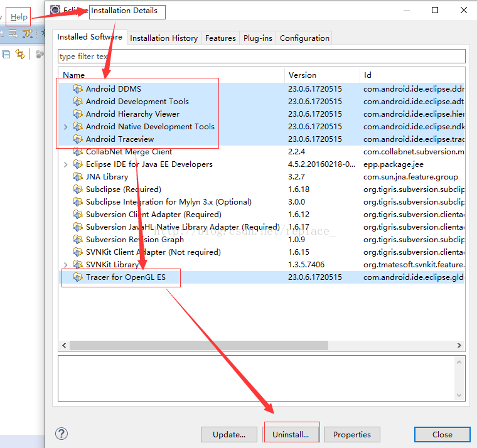Click the Subversion Revision Graph icon
The width and height of the screenshot is (477, 448).
point(78,239)
